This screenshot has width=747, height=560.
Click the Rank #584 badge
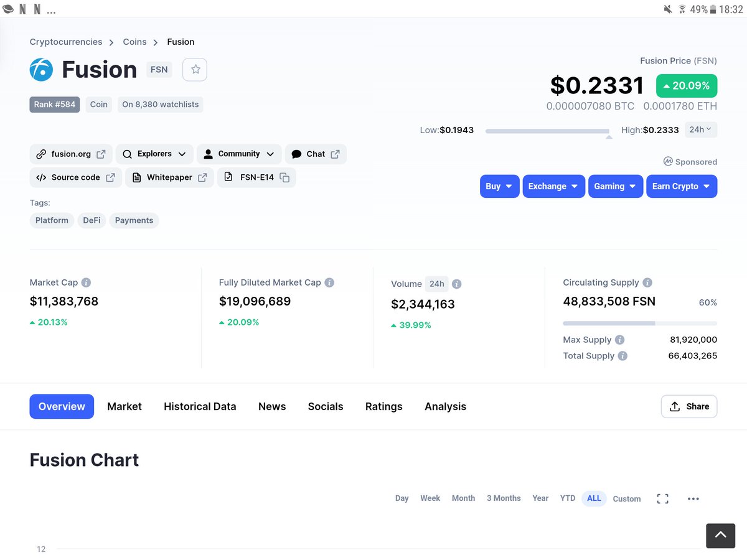pyautogui.click(x=55, y=105)
